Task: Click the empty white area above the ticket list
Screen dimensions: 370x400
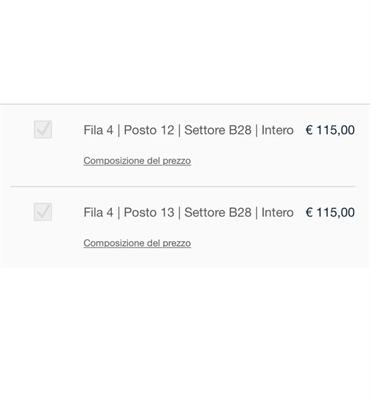Action: pos(185,52)
